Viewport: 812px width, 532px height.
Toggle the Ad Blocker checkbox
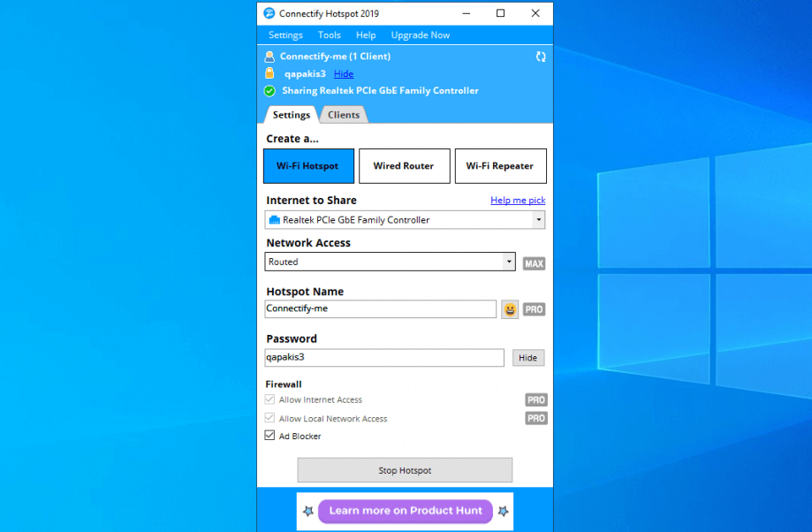pos(269,436)
